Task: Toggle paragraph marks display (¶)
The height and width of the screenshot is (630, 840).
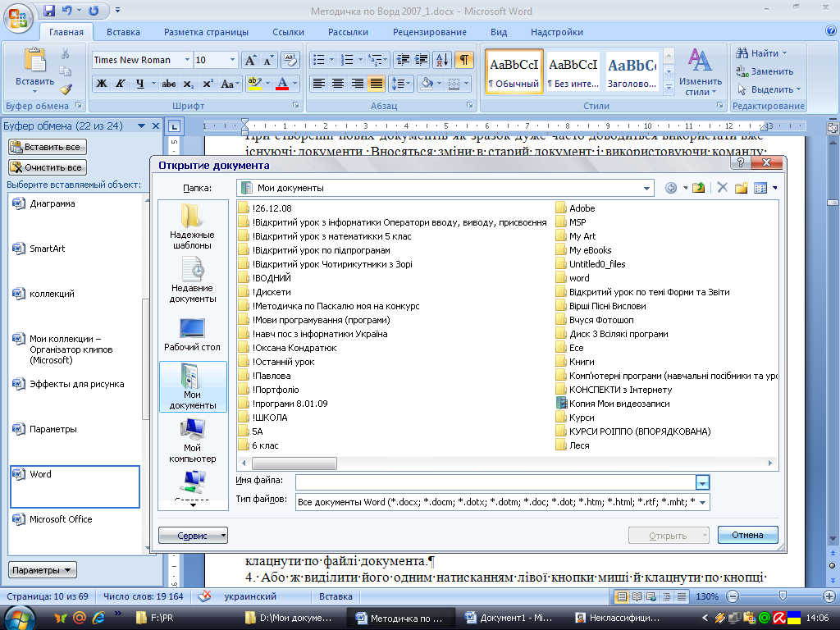Action: (x=464, y=59)
